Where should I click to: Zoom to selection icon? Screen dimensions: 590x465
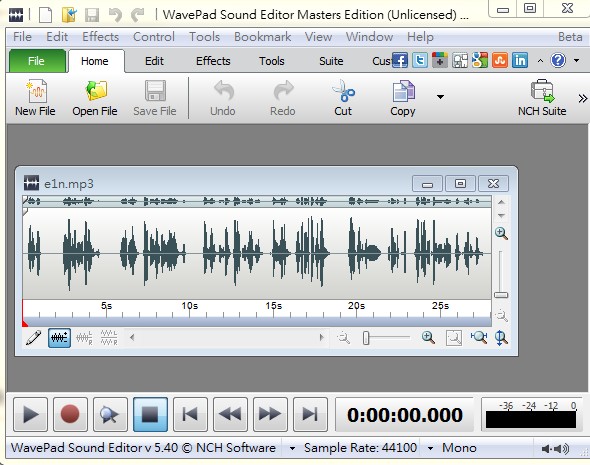click(x=454, y=338)
